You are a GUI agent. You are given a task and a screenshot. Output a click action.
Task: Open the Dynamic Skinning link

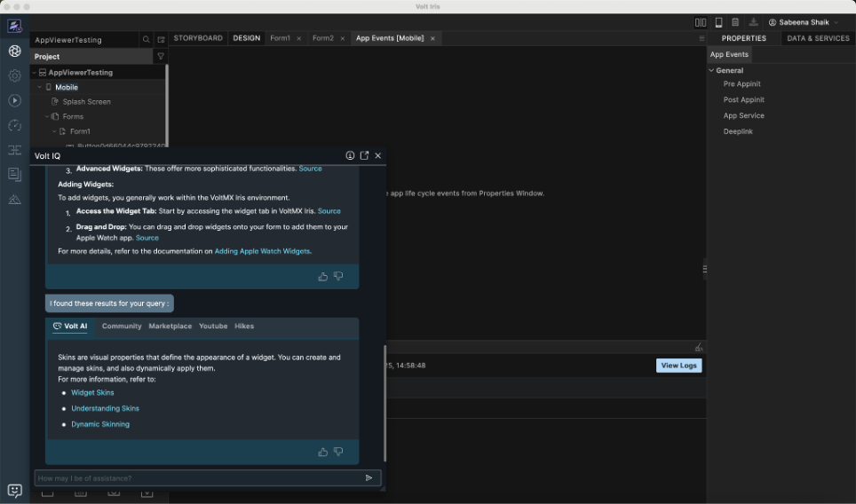100,424
